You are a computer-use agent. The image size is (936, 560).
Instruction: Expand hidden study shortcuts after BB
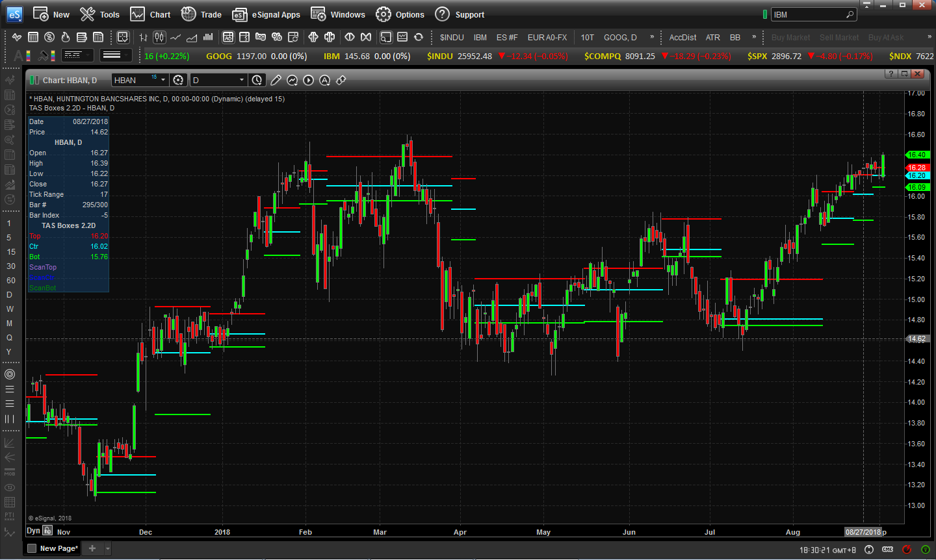754,37
